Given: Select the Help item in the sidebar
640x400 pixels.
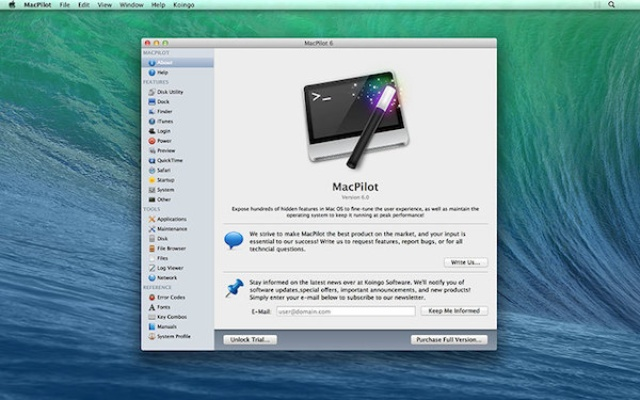Looking at the screenshot, I should [x=163, y=72].
